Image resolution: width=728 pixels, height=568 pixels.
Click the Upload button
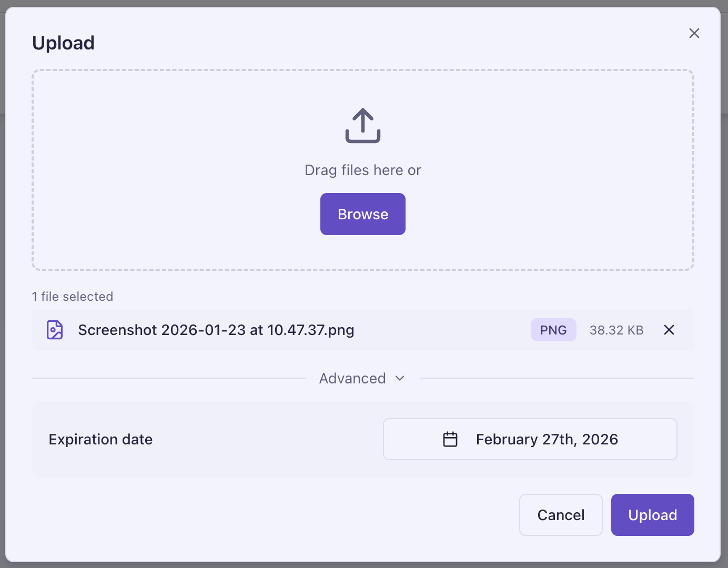tap(652, 515)
